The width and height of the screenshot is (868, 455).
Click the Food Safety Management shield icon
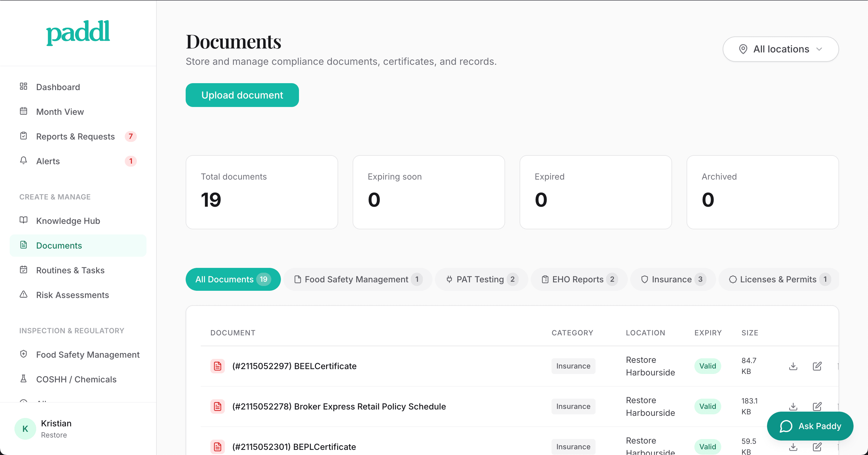[24, 354]
